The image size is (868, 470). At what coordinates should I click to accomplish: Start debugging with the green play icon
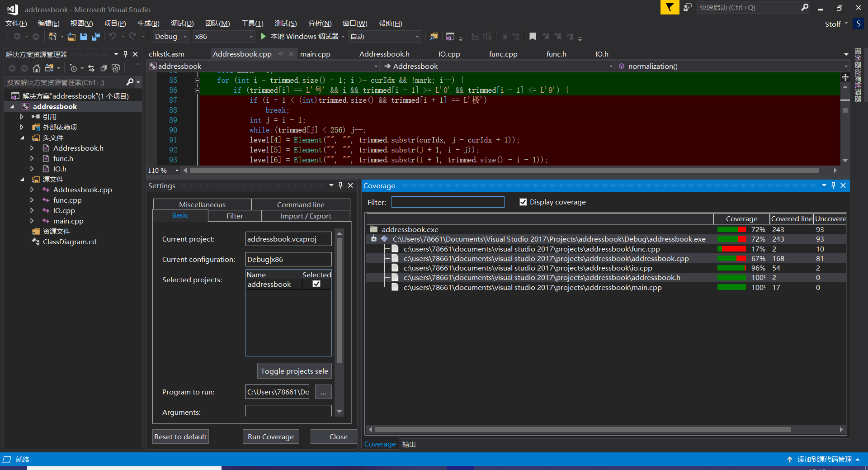tap(263, 36)
